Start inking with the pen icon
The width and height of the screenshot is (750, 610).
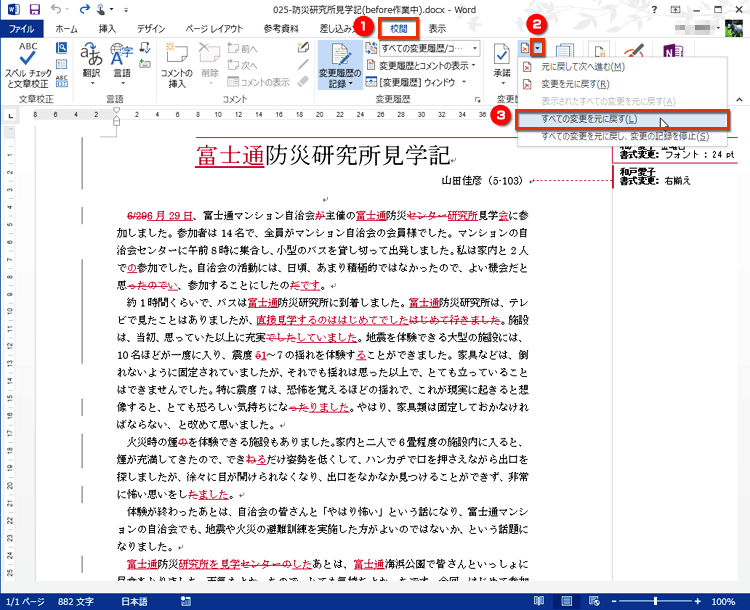(x=303, y=47)
